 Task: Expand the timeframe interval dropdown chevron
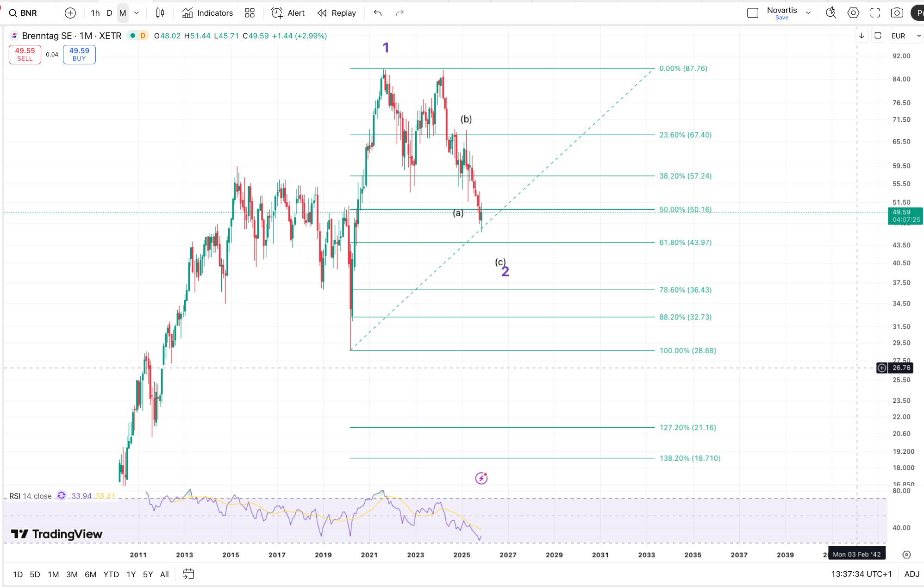(x=137, y=13)
